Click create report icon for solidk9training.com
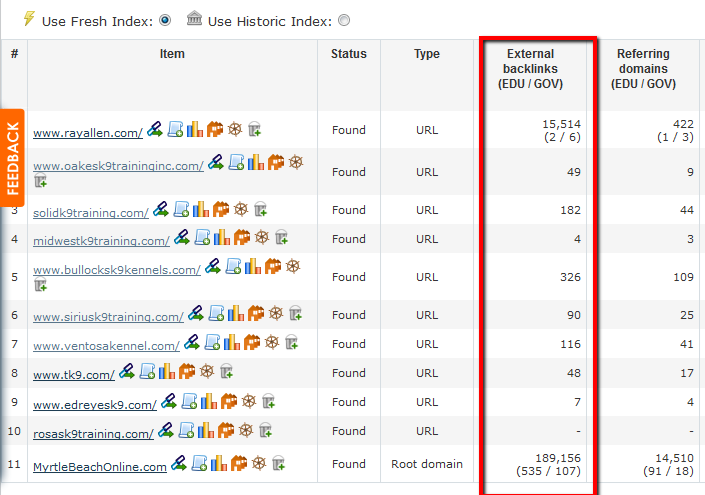The image size is (705, 495). (181, 209)
